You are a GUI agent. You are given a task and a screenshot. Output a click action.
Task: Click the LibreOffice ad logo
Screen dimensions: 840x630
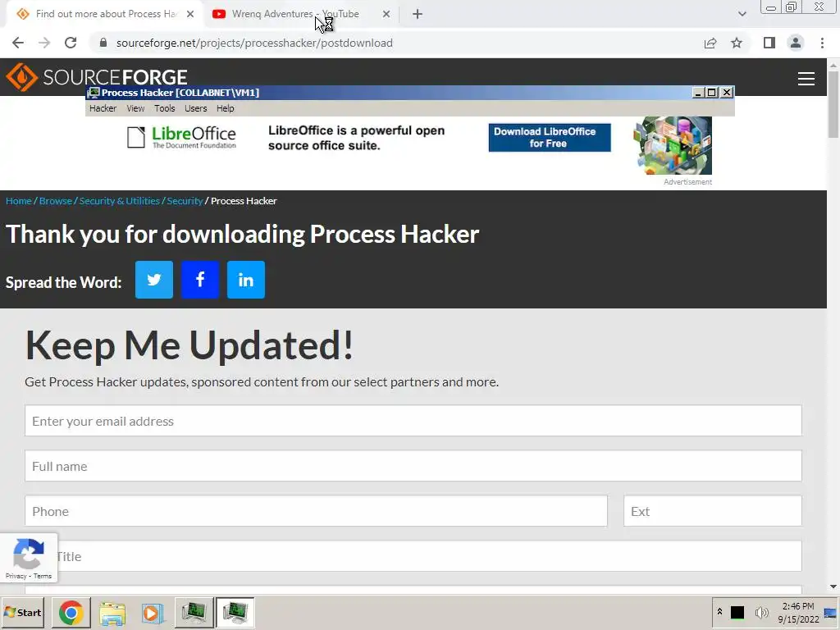pos(181,138)
